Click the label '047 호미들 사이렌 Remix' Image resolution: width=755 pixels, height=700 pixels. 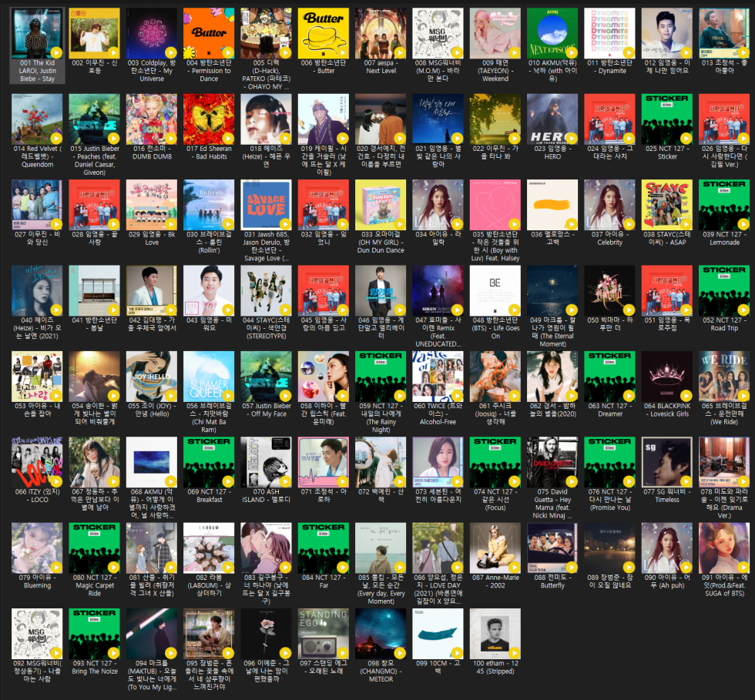(438, 332)
